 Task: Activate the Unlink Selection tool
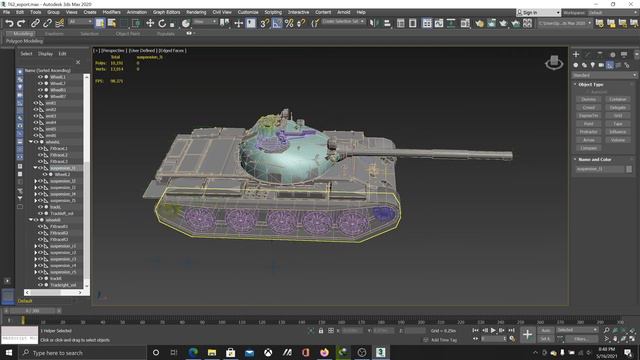tap(47, 23)
